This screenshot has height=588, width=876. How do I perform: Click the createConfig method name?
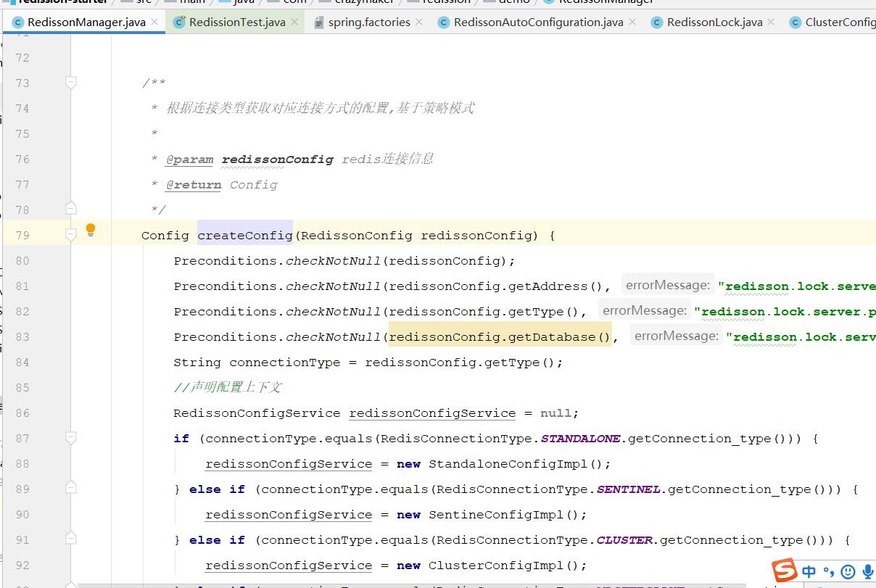[244, 235]
